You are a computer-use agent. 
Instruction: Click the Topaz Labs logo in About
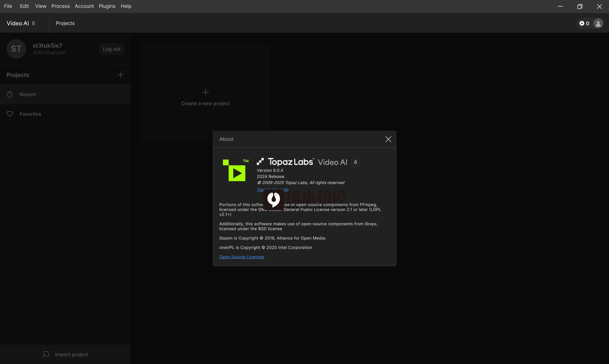285,162
